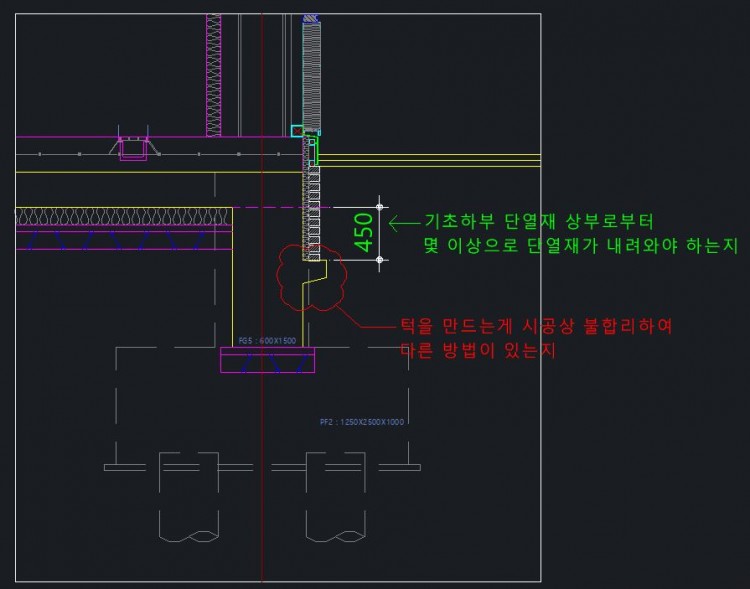Image resolution: width=750 pixels, height=589 pixels.
Task: Click the green leader arrowhead near 450
Action: coord(392,222)
